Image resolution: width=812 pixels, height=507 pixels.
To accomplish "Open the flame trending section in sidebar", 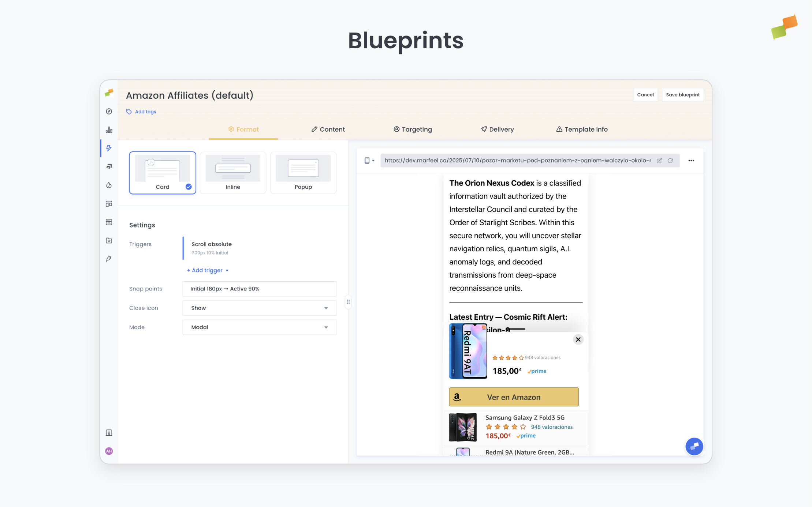I will pyautogui.click(x=109, y=185).
